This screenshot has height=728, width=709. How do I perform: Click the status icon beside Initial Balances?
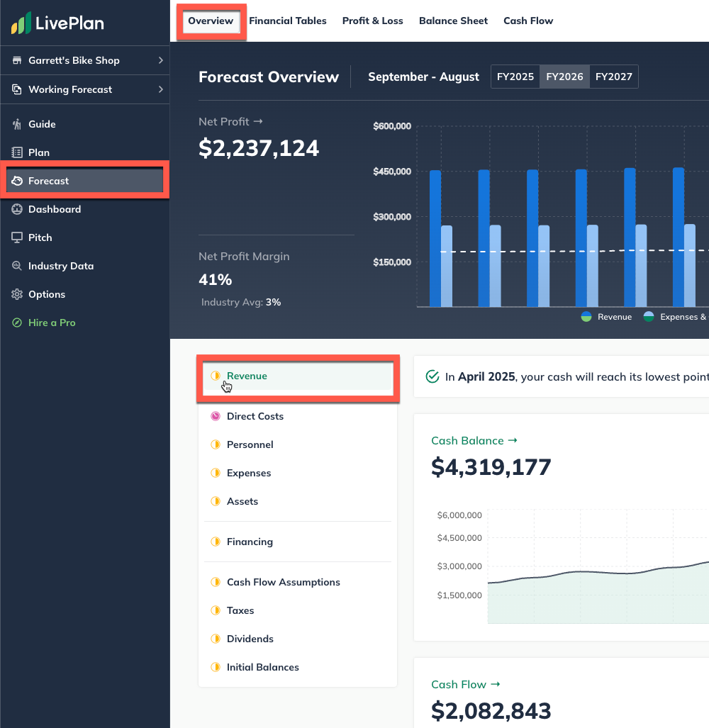click(216, 667)
